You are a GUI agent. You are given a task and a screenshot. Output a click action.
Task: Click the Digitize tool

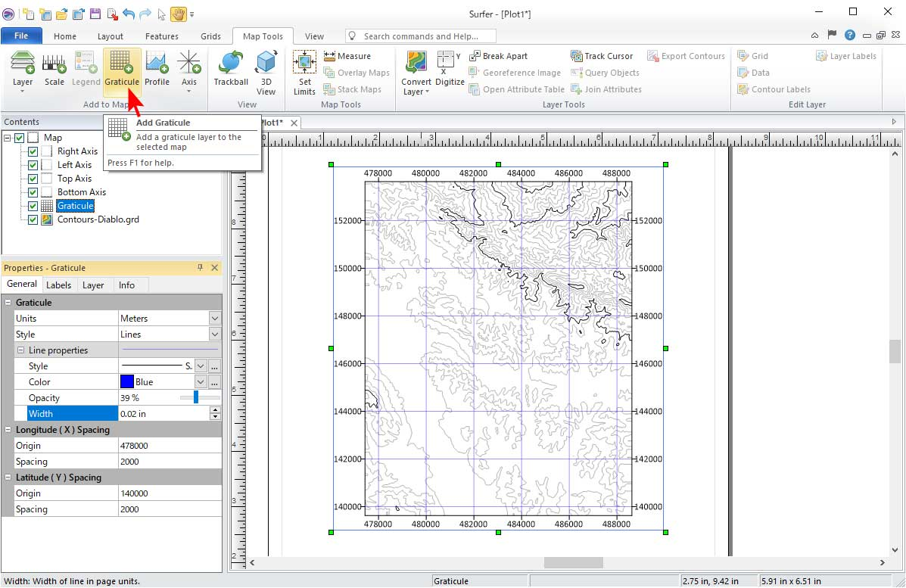[x=450, y=72]
